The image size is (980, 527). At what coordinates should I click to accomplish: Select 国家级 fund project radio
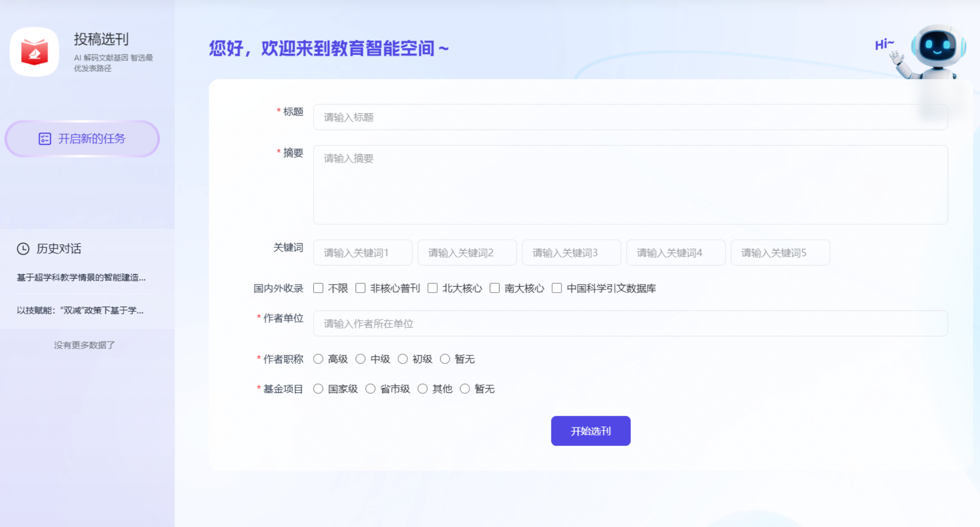coord(318,389)
